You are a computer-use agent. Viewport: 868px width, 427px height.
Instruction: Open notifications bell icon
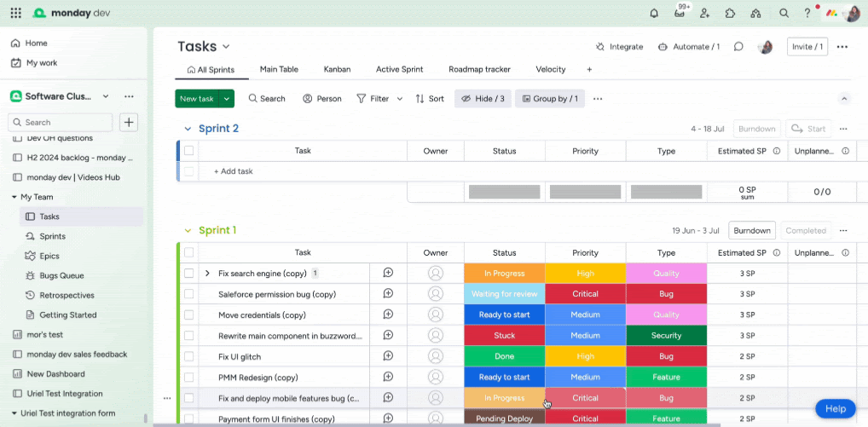click(654, 14)
